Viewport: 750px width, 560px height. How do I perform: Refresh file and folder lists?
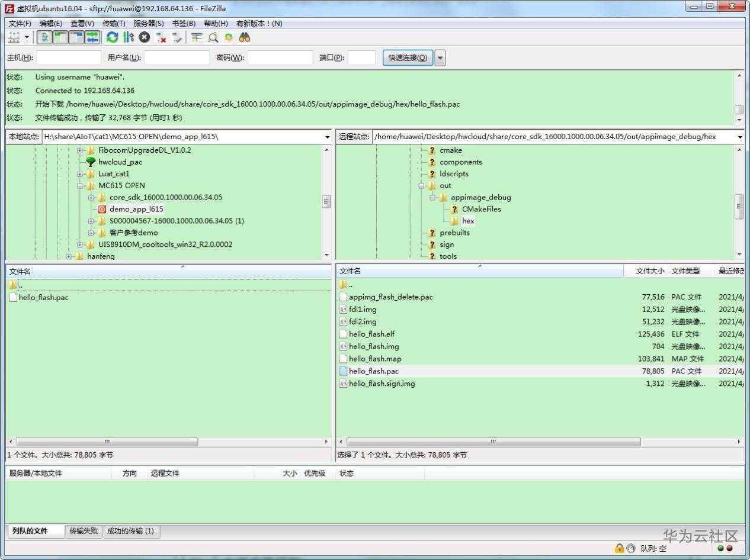(x=112, y=37)
